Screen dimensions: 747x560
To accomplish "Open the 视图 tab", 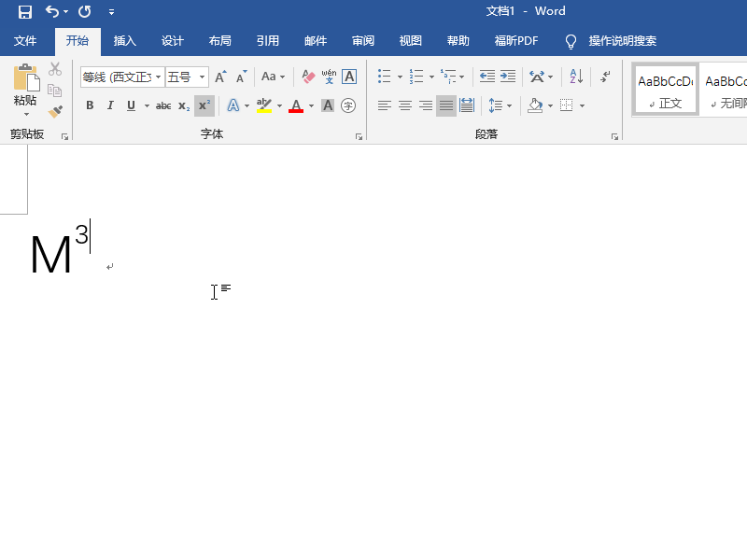I will (x=411, y=41).
